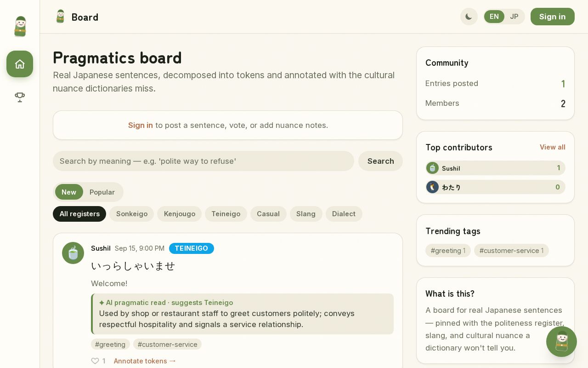Viewport: 588px width, 368px height.
Task: Like the post with heart icon
Action: 95,361
